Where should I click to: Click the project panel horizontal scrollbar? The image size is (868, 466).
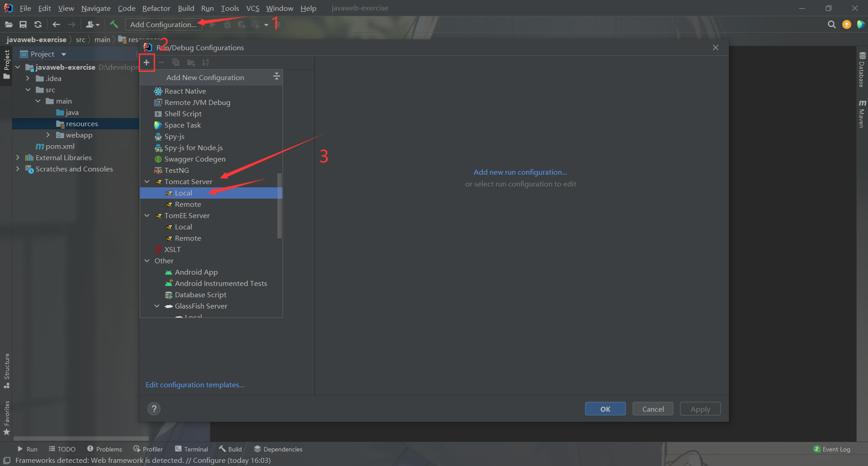81,438
